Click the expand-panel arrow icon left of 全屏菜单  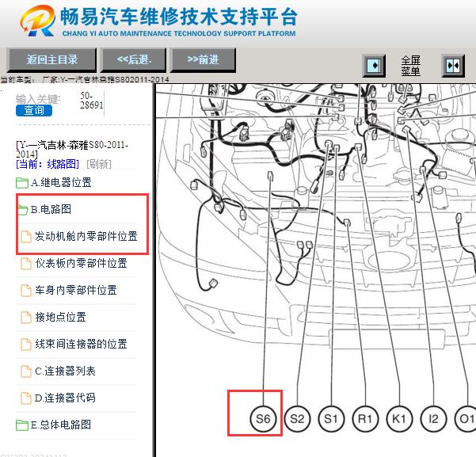point(374,66)
